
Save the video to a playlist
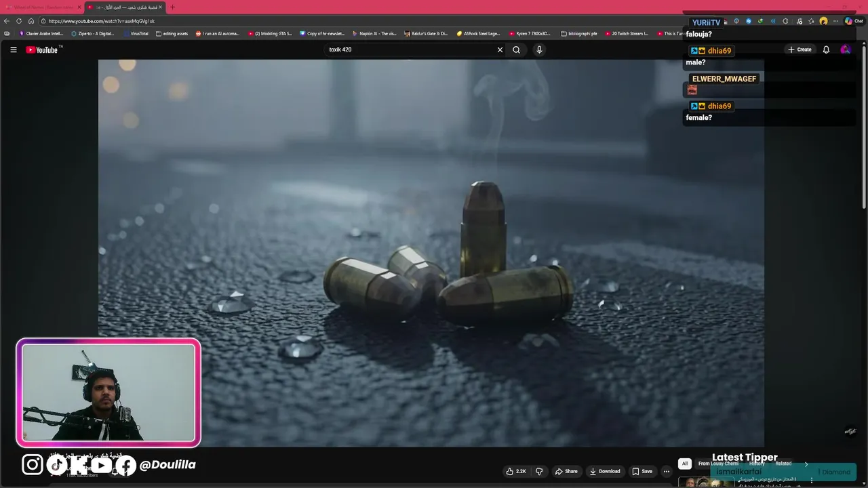(x=642, y=471)
